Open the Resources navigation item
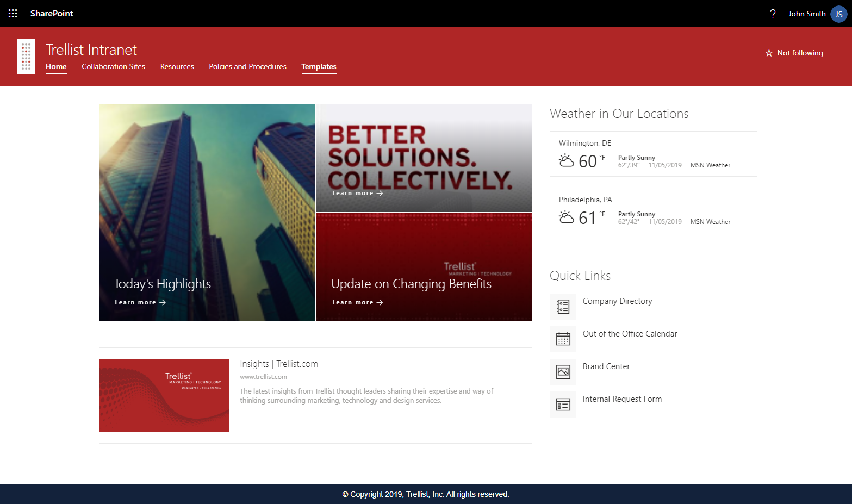 click(x=177, y=67)
